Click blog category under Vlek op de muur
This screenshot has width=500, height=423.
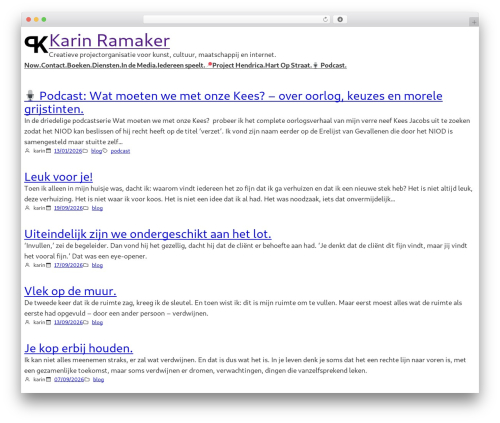97,322
